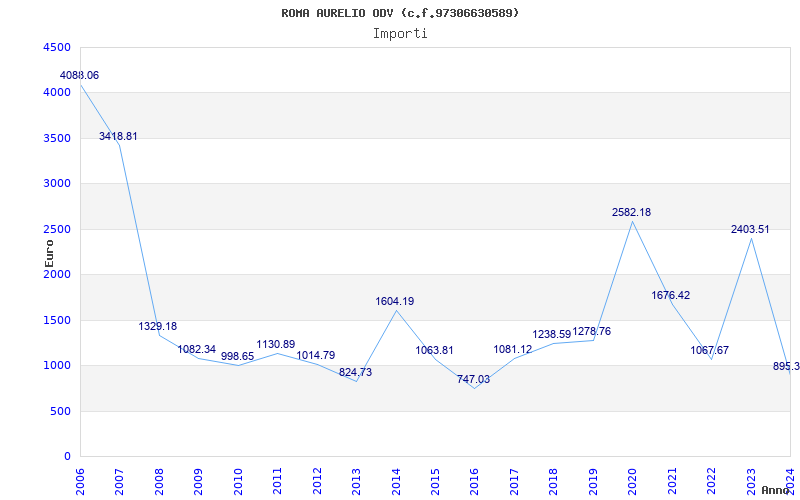Select the 747.03 minimum label

tap(473, 380)
